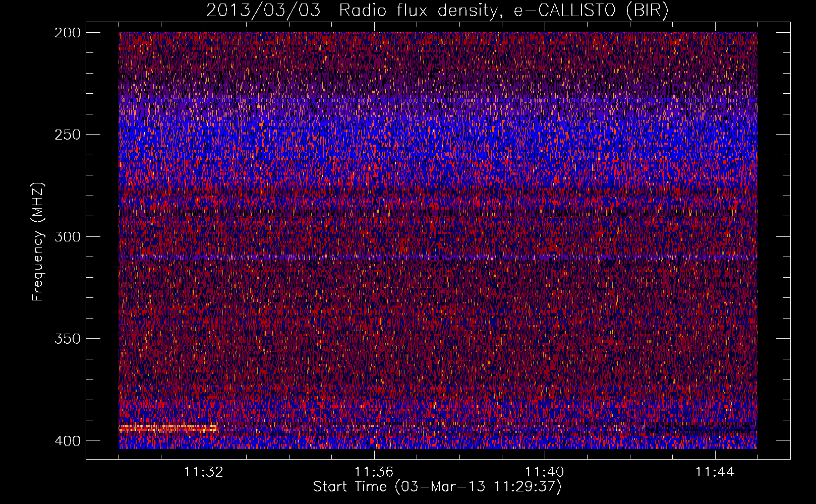Select the 300 frequency axis label
Viewport: 816px width, 504px height.
(x=67, y=236)
